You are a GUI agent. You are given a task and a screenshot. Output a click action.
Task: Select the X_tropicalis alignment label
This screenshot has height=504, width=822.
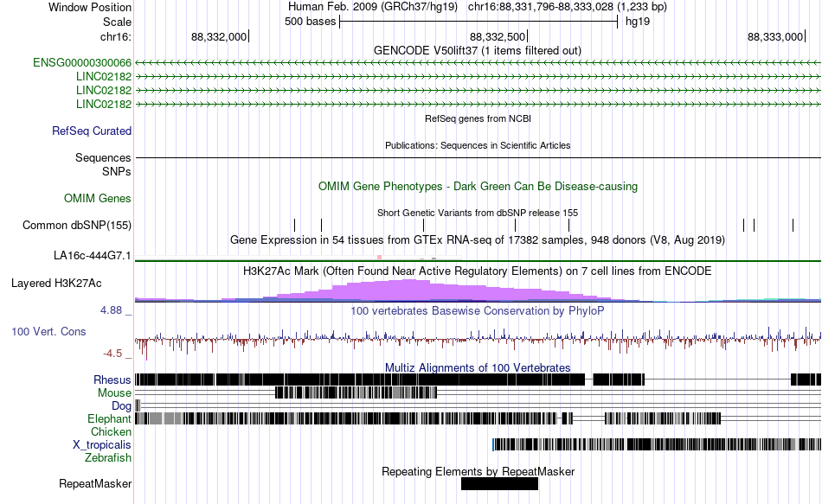pyautogui.click(x=102, y=445)
